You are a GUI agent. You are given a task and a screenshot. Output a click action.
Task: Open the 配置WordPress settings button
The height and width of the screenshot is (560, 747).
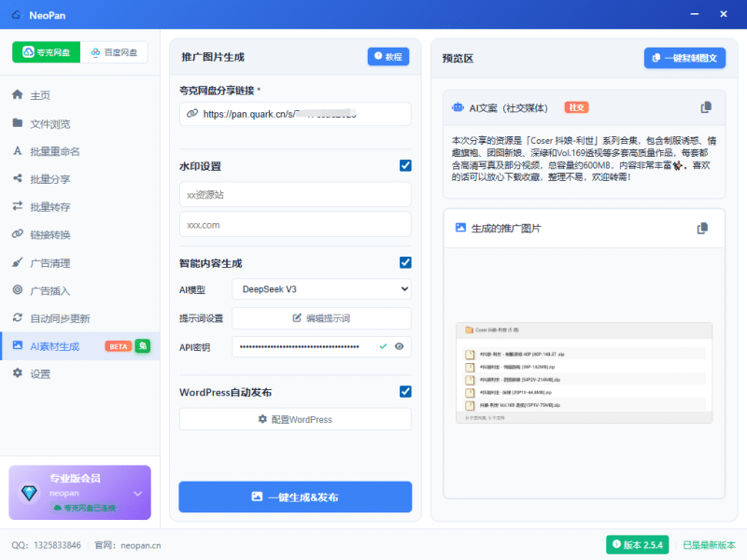click(x=295, y=419)
